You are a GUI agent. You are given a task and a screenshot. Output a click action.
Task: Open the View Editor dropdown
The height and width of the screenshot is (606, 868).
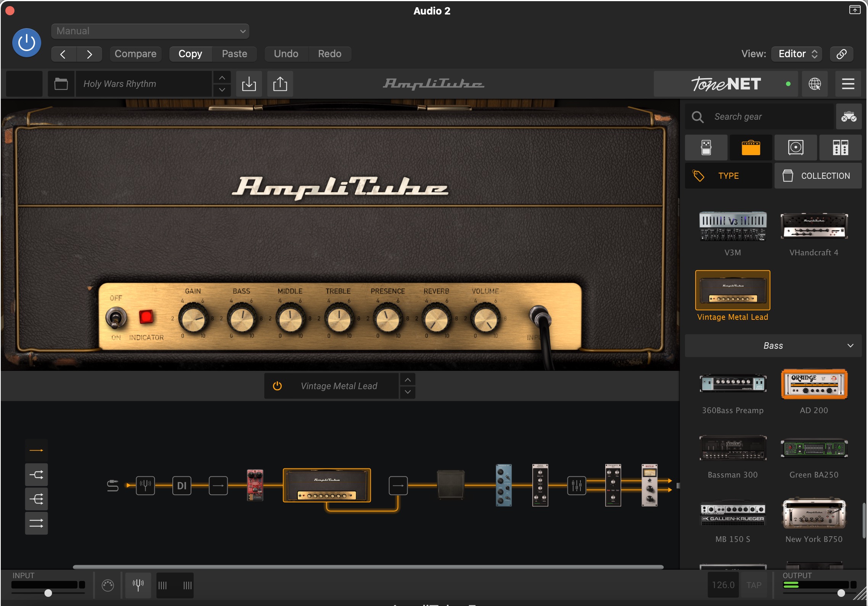[797, 54]
